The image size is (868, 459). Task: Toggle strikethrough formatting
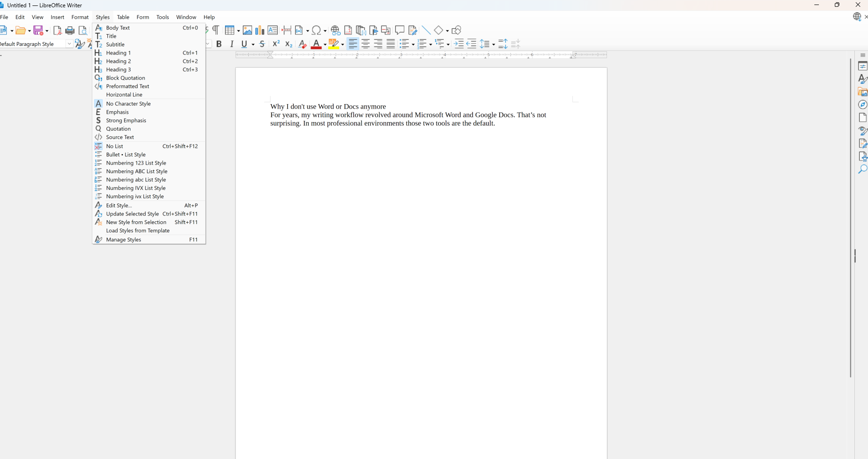pos(262,44)
